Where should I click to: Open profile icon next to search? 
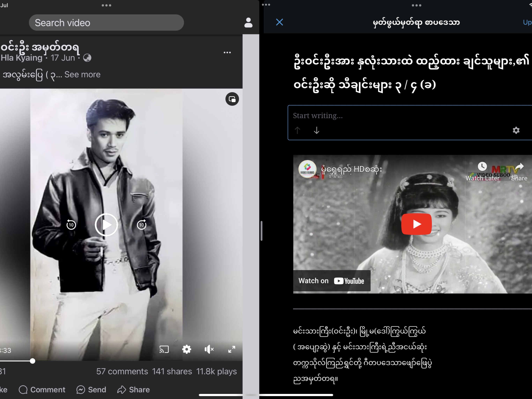tap(248, 23)
